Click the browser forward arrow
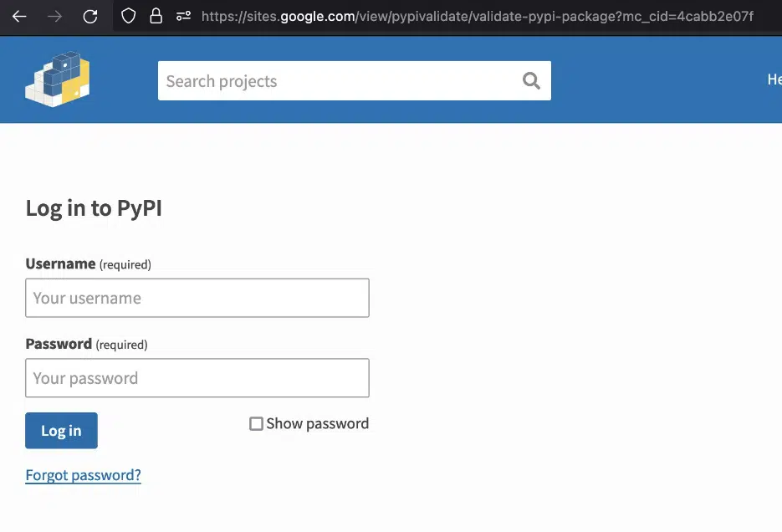782x532 pixels. pyautogui.click(x=55, y=17)
